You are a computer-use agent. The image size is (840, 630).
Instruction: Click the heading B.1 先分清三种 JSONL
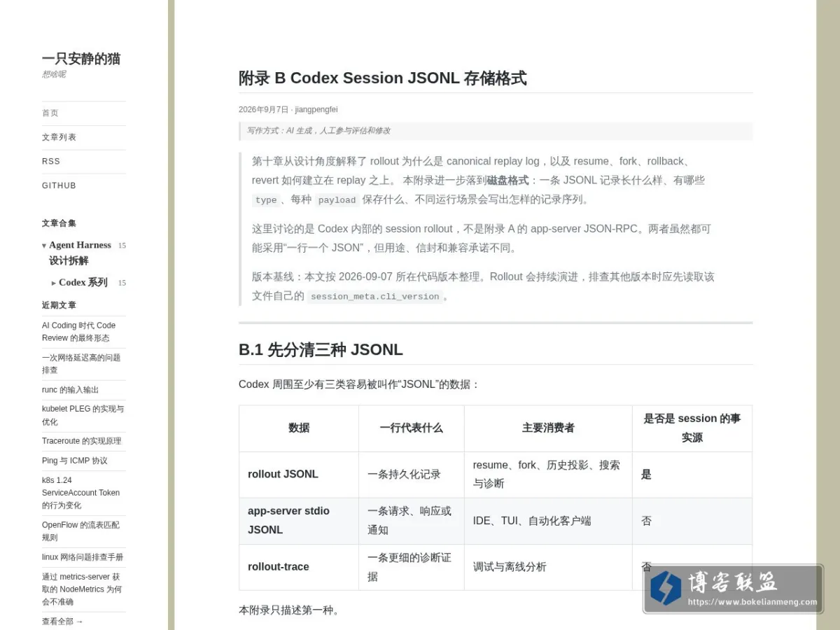tap(321, 349)
